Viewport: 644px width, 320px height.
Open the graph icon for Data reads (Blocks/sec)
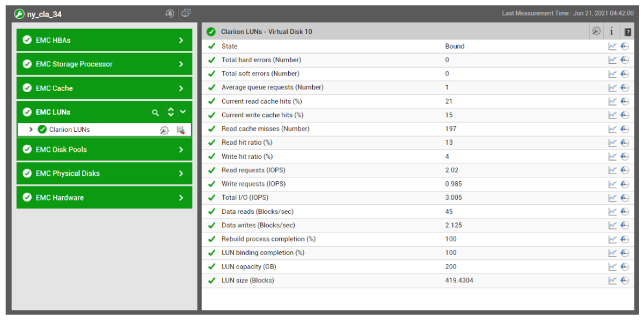[x=612, y=211]
